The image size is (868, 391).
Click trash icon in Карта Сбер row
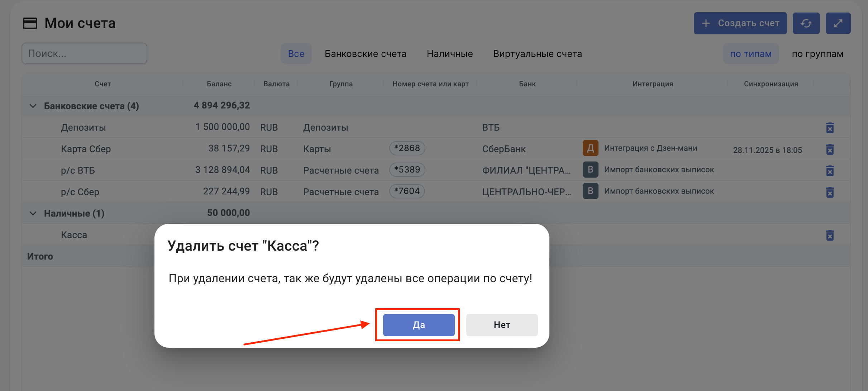click(830, 149)
